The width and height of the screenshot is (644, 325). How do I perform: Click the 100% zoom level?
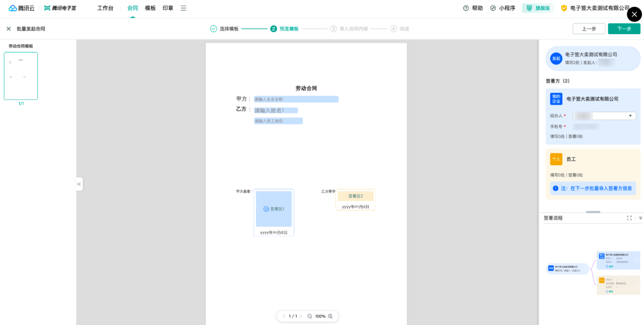[x=320, y=316]
